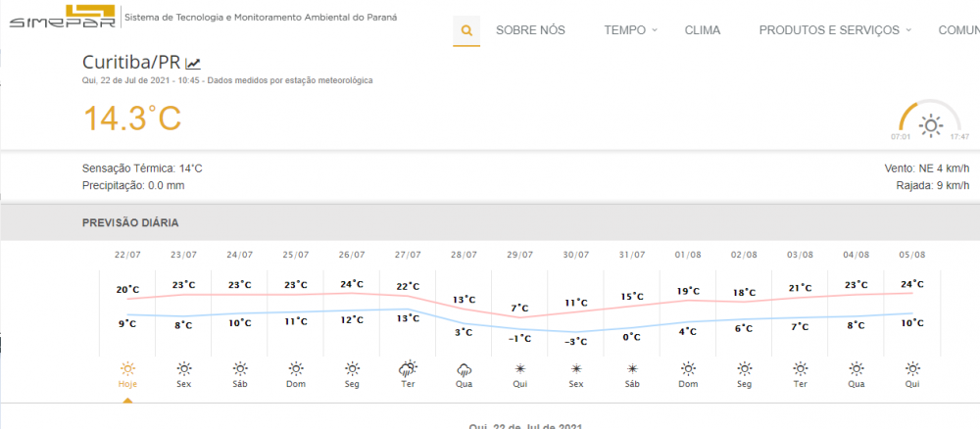Screen dimensions: 980x429
Task: Expand the PRODUTOS E SERVIÇOS dropdown
Action: click(835, 30)
